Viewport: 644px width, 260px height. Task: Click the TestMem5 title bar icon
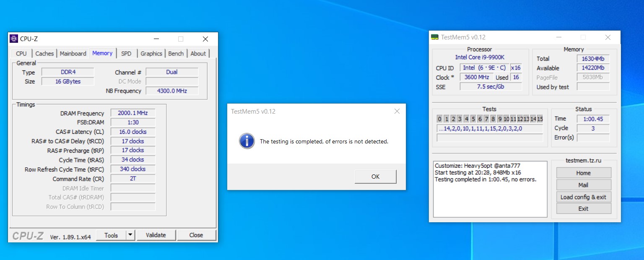(435, 37)
